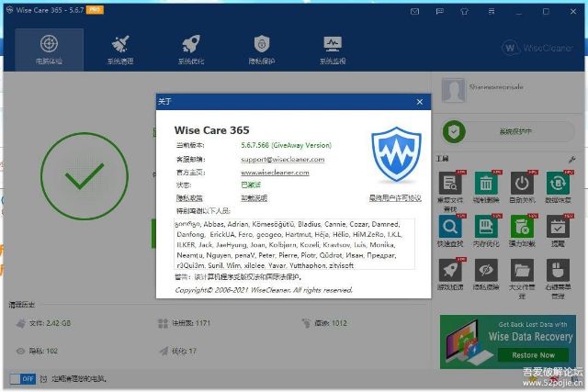This screenshot has width=588, height=392.
Task: Click the version text 5.6.7.568 (GiveAway Version)
Action: click(x=286, y=145)
